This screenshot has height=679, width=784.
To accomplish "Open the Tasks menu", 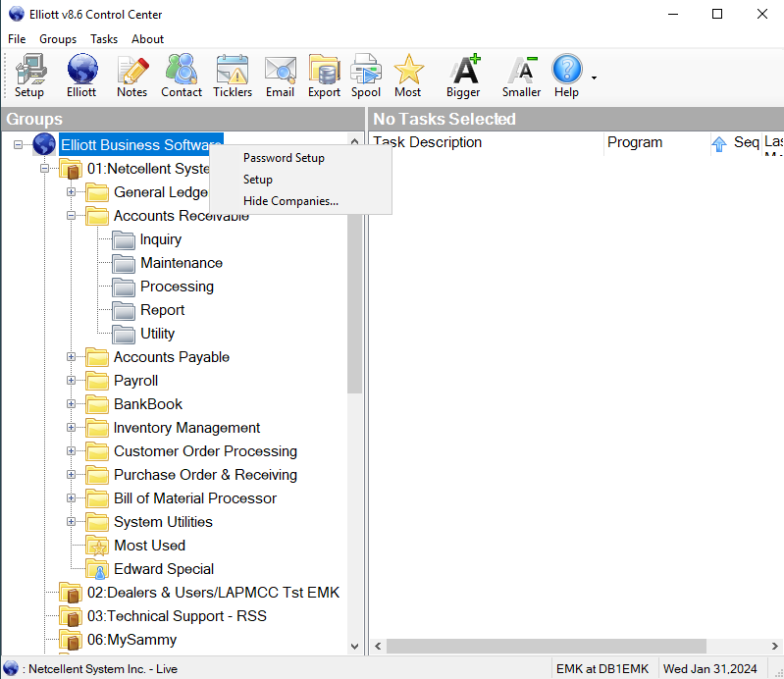I will pos(104,39).
